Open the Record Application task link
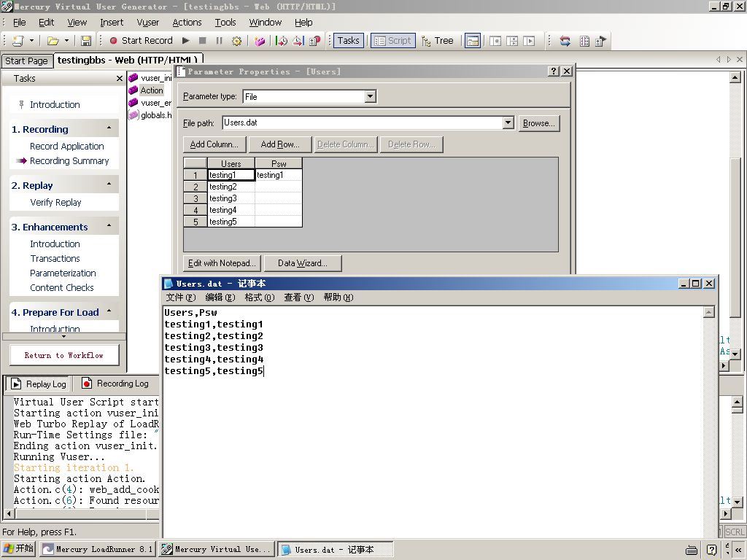Viewport: 747px width, 560px height. point(66,146)
